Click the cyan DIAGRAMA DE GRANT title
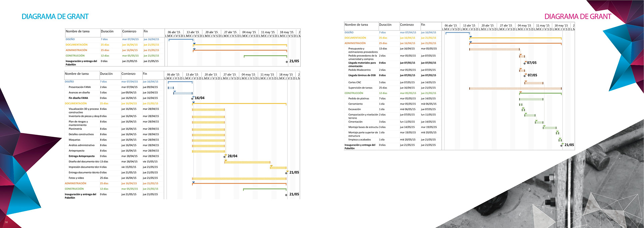The height and width of the screenshot is (228, 644). (x=55, y=16)
